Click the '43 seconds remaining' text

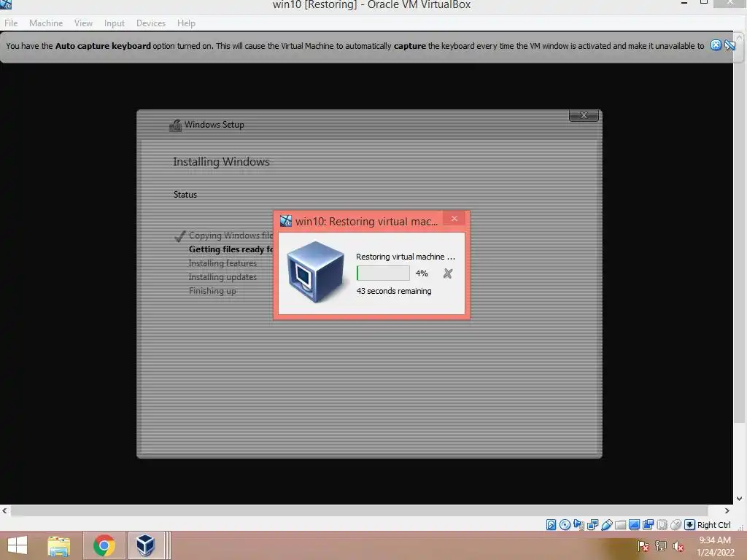394,291
